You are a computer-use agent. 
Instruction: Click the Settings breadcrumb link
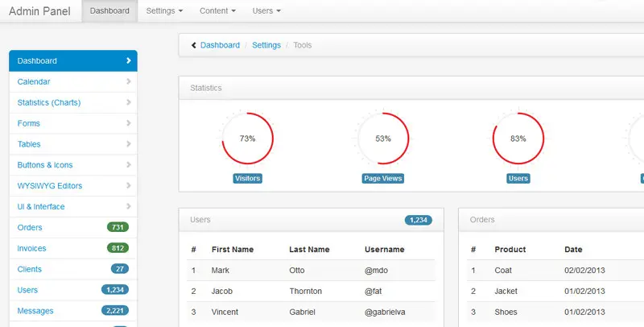[266, 45]
